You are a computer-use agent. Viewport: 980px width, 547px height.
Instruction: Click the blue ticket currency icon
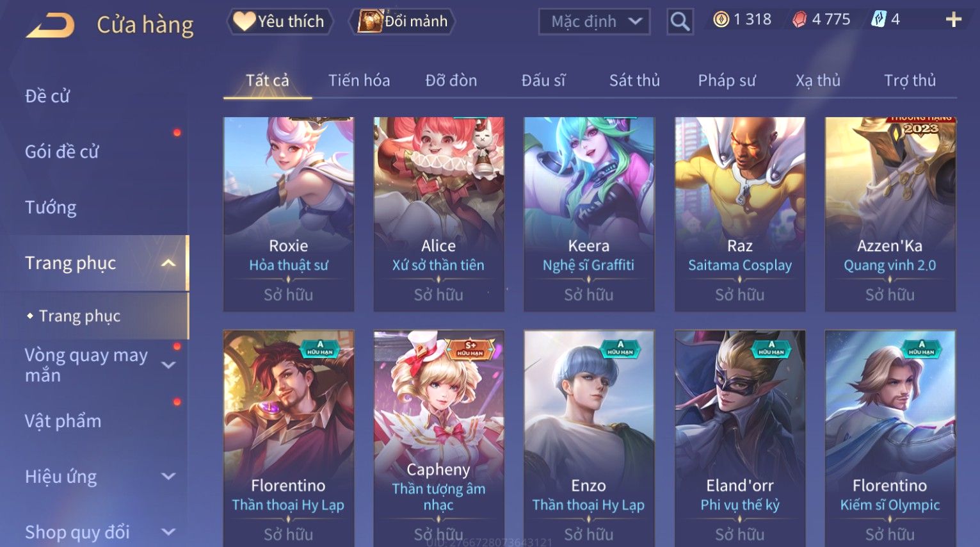pos(878,20)
